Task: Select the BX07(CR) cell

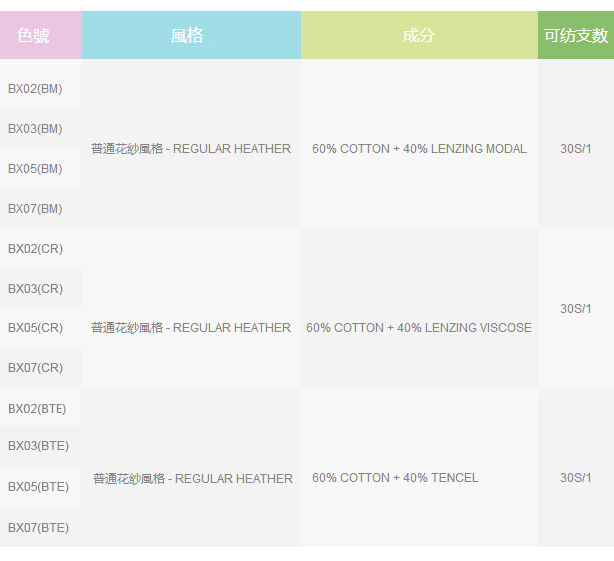Action: pyautogui.click(x=35, y=368)
